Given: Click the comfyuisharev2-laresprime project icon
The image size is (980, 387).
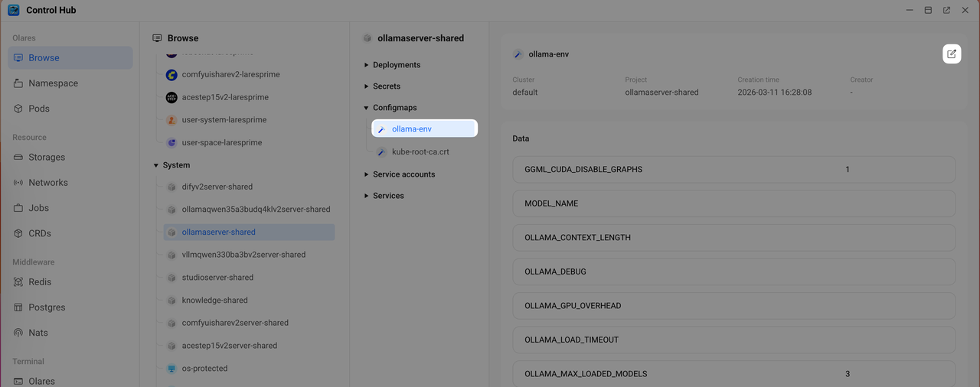Looking at the screenshot, I should pos(171,75).
